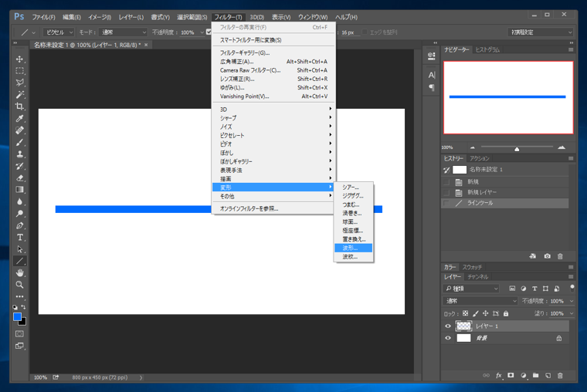Click the black background color swatch
The image size is (587, 392).
tap(23, 322)
